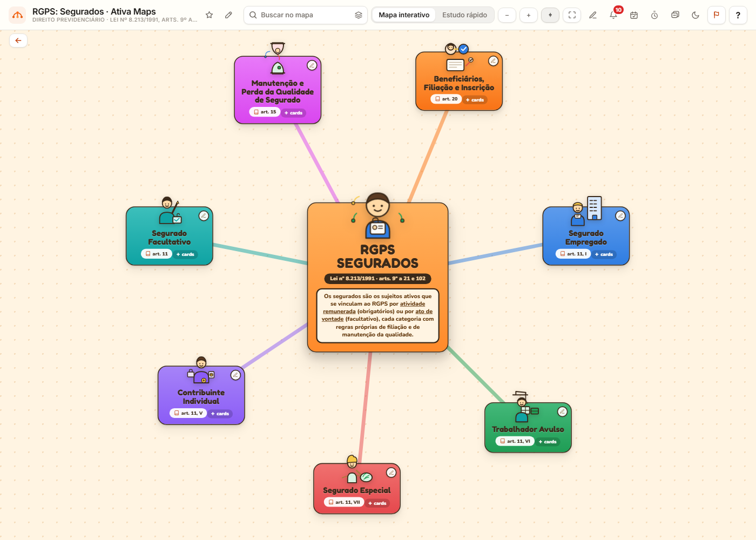The width and height of the screenshot is (756, 540).
Task: Edit the 'Segurado Especial' node
Action: point(391,473)
